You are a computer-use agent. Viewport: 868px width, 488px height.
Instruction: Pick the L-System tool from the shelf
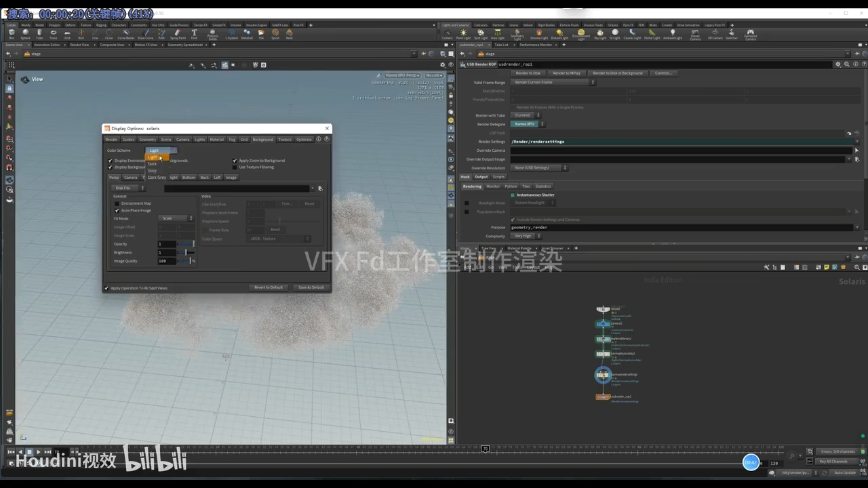232,33
